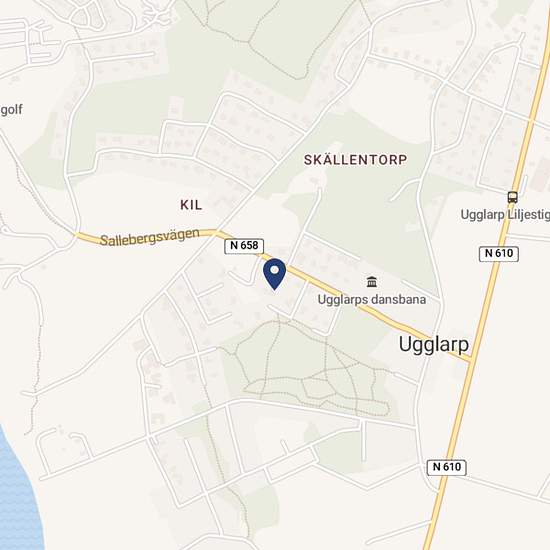Open the Ugglarps dansbana place label
The width and height of the screenshot is (550, 550).
point(372,300)
